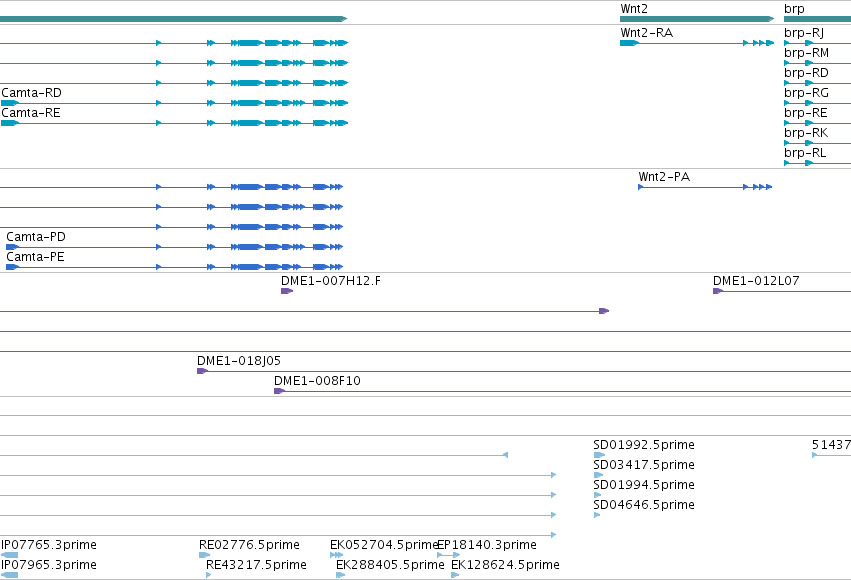Click the EK128624.5prime EST label
Viewport: 851px width, 580px height.
pos(505,565)
